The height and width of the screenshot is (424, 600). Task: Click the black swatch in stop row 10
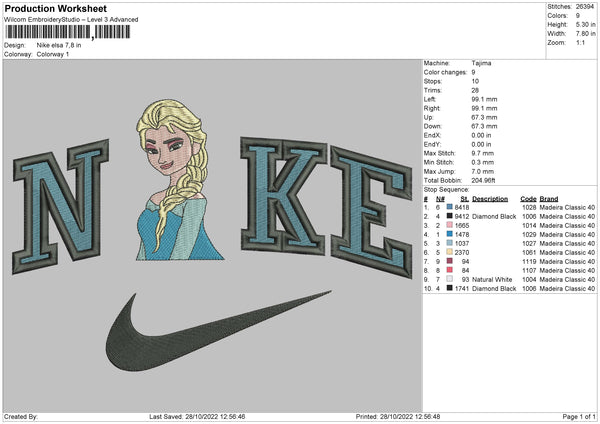(450, 288)
